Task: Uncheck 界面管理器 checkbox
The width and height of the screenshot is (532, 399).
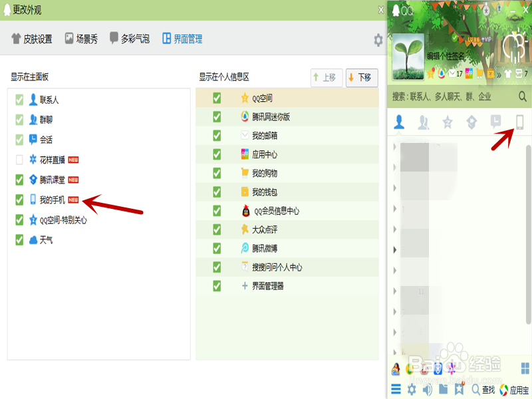Action: tap(217, 286)
